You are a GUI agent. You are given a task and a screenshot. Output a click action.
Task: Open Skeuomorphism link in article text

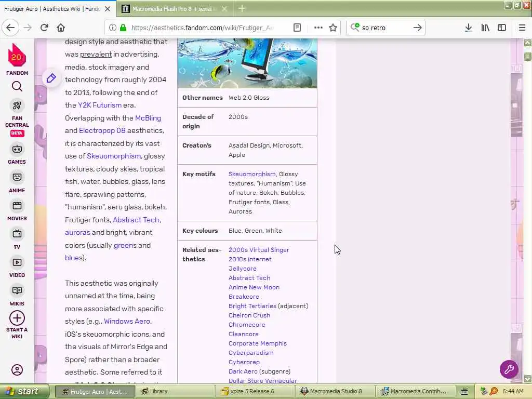114,156
